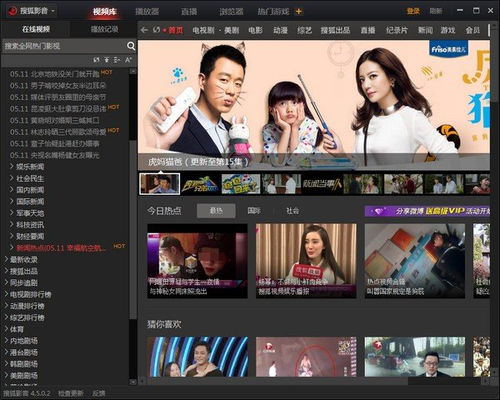Viewport: 500px width, 400px height.
Task: Click the sort list icon beside A+
Action: pyautogui.click(x=117, y=60)
